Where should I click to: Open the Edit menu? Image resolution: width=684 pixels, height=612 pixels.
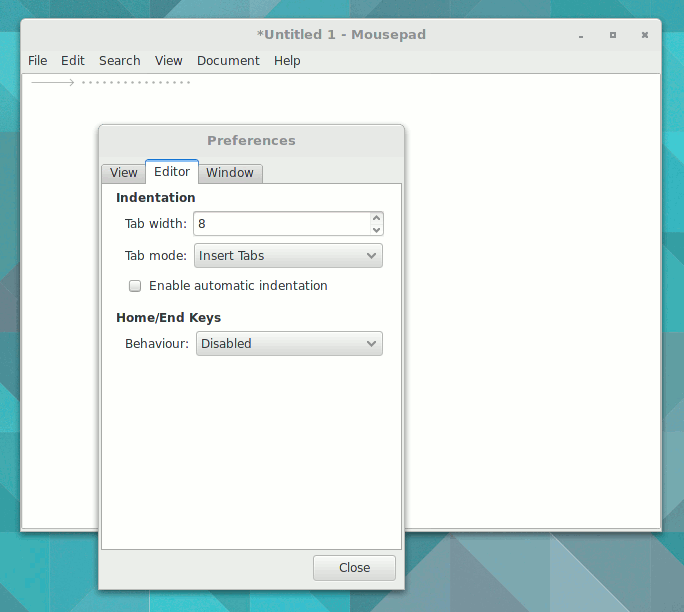[73, 61]
